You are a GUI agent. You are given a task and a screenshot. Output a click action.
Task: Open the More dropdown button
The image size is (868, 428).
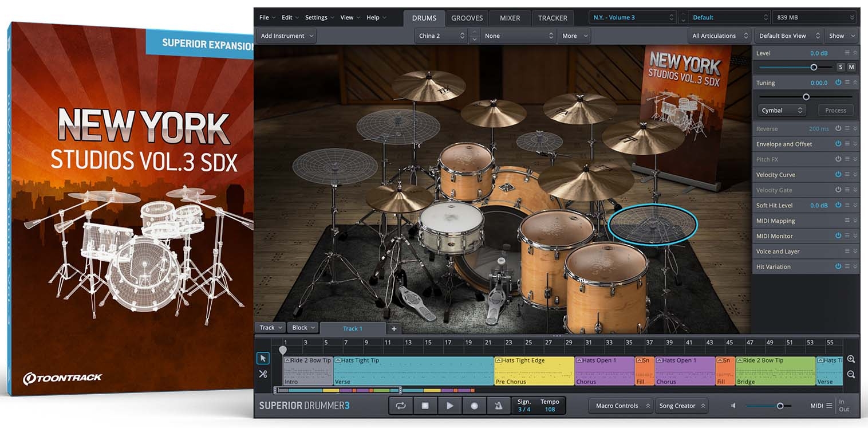[575, 36]
